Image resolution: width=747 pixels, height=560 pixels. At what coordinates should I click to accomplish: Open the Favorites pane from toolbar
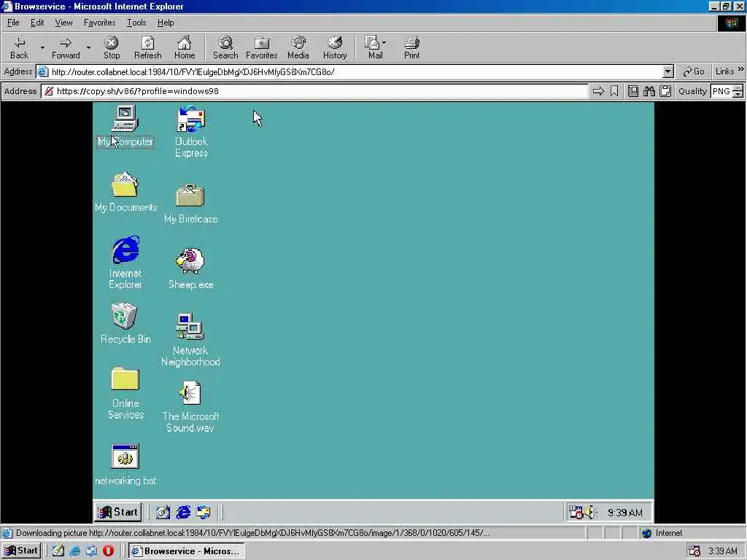[262, 47]
